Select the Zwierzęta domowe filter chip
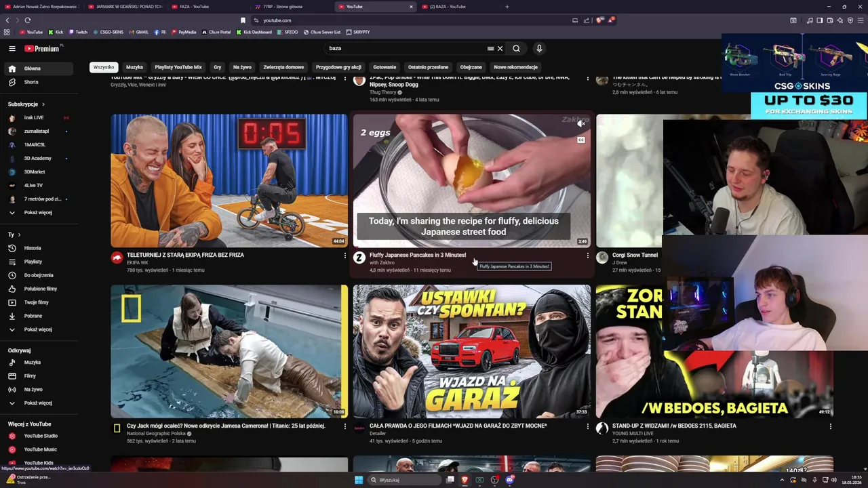Viewport: 868px width, 488px height. [x=283, y=67]
